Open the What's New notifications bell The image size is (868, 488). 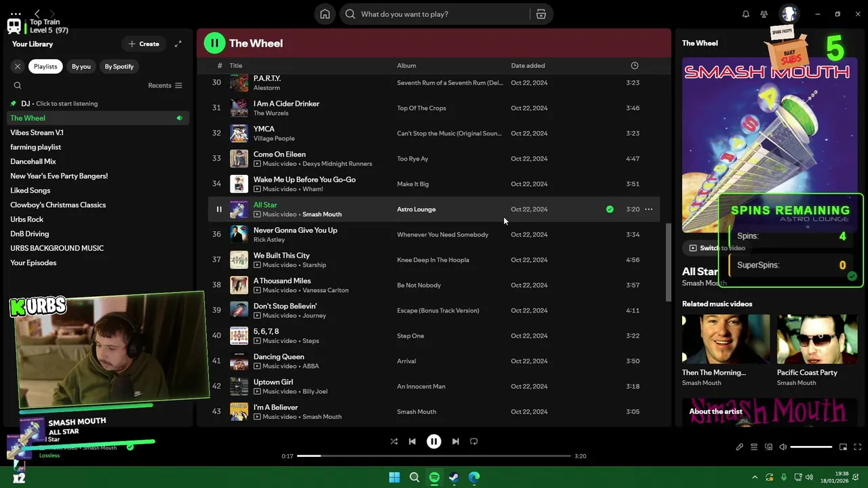click(745, 14)
